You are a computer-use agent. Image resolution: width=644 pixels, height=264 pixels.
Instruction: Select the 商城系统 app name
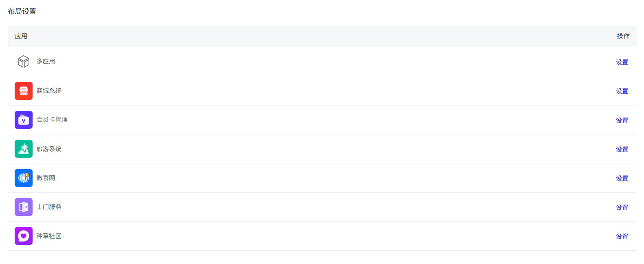click(x=49, y=90)
